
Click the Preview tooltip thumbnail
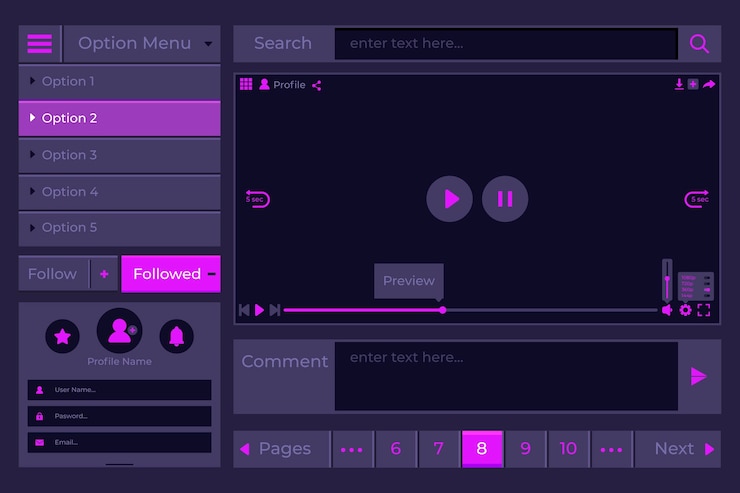click(x=409, y=281)
